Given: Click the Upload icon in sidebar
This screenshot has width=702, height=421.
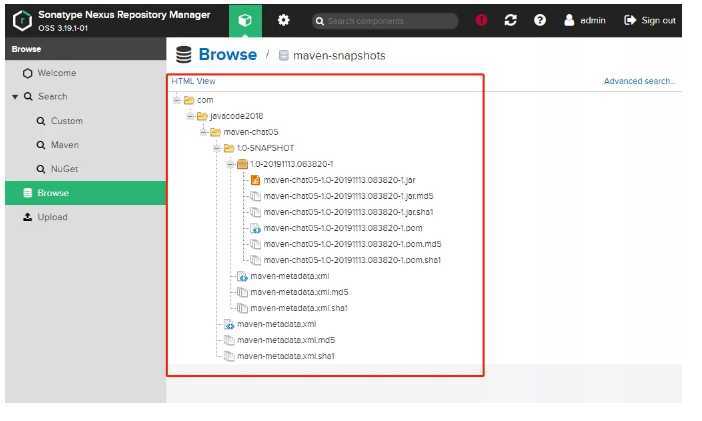Looking at the screenshot, I should click(28, 217).
